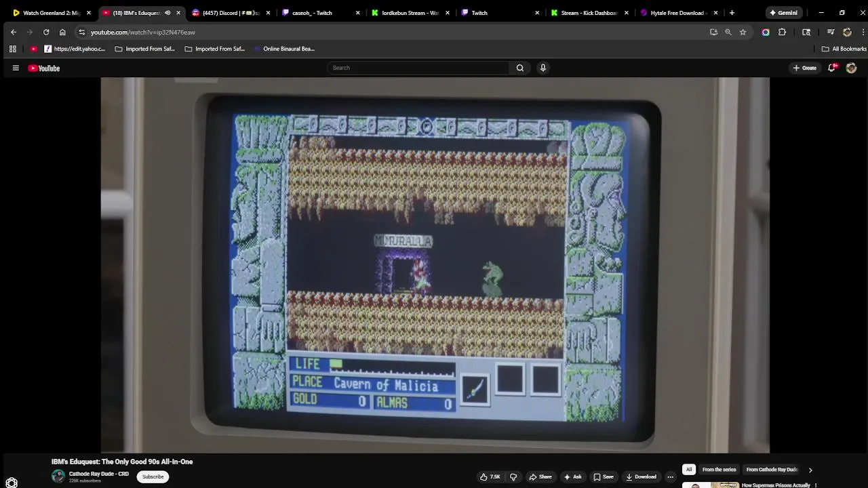The height and width of the screenshot is (488, 868).
Task: Open browser home page
Action: [62, 32]
